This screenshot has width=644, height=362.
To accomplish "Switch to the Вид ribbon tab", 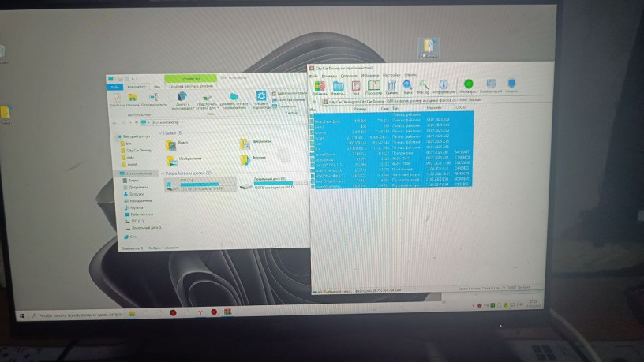I will tap(157, 87).
